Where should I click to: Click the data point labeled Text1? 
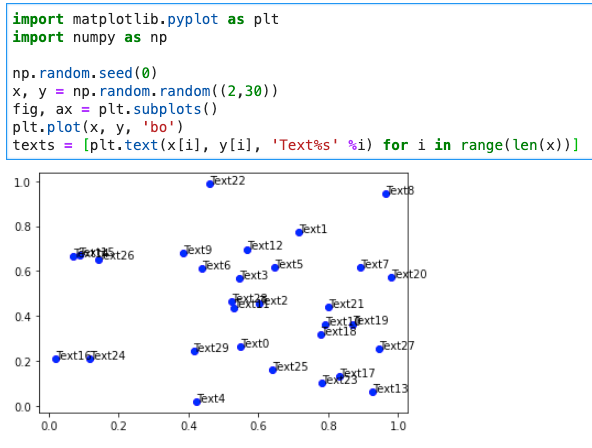point(299,232)
